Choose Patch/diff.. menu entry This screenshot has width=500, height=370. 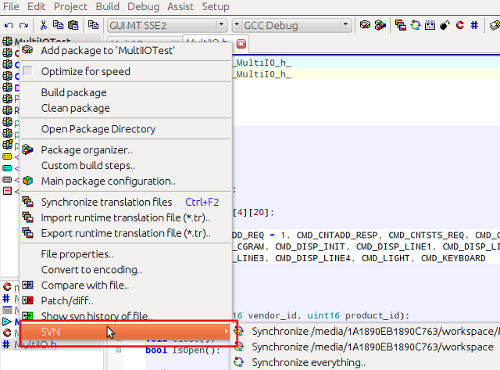pos(67,301)
